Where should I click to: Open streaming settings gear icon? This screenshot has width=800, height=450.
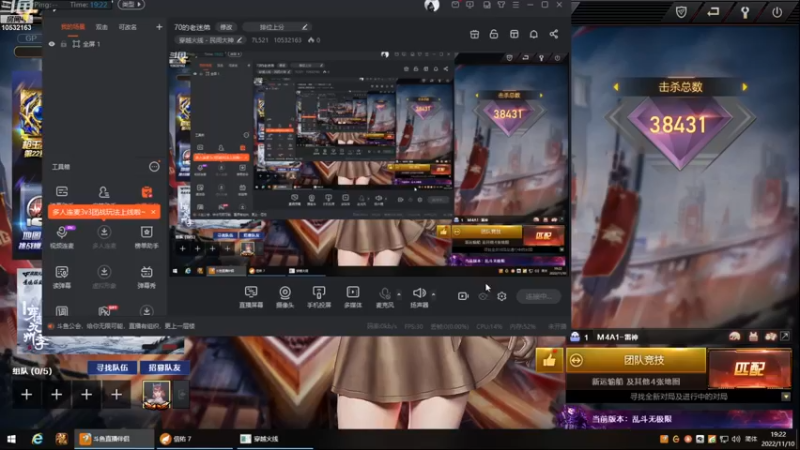coord(502,296)
